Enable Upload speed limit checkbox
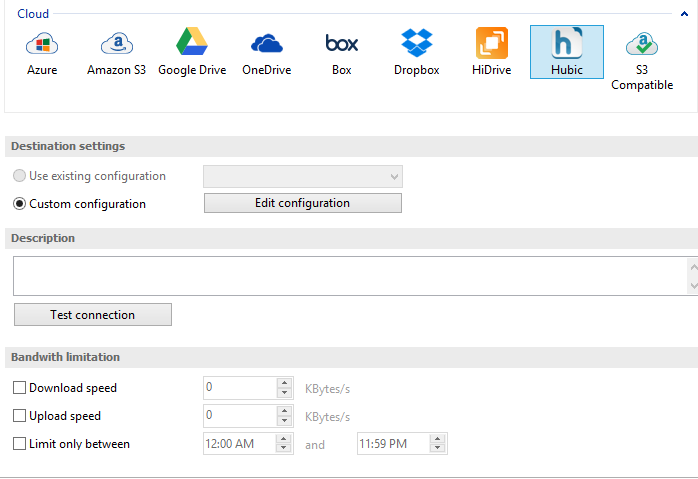This screenshot has width=698, height=479. [x=20, y=416]
